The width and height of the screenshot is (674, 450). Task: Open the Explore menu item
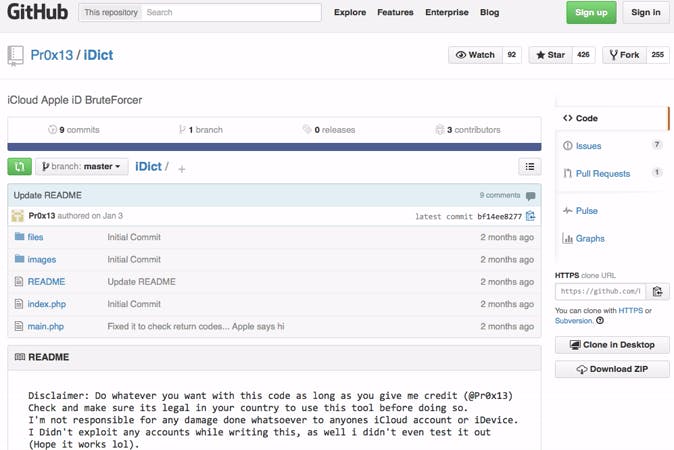click(x=350, y=12)
